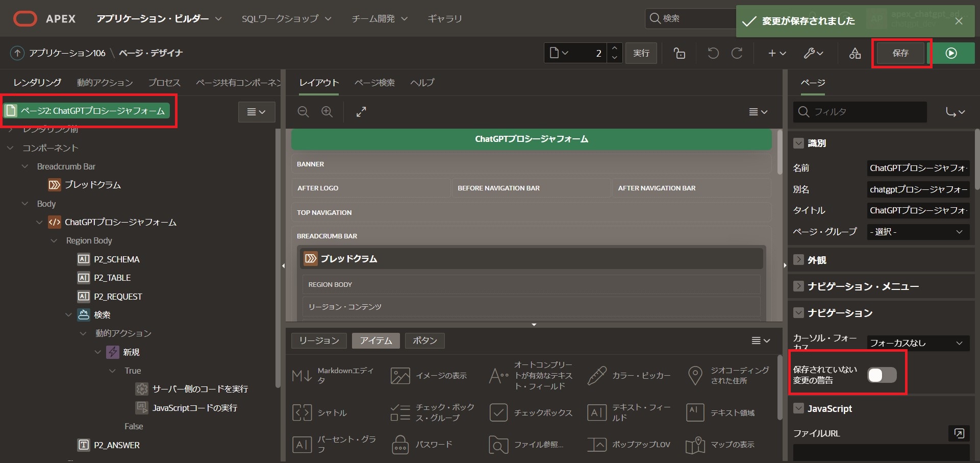Collapse the 検索 button node
This screenshot has height=463, width=980.
69,315
